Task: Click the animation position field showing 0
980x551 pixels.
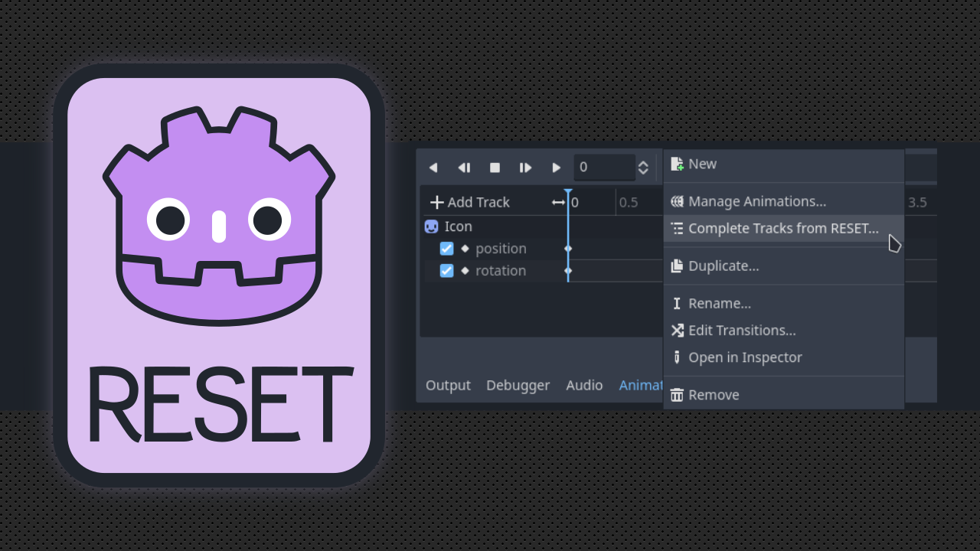Action: coord(604,168)
